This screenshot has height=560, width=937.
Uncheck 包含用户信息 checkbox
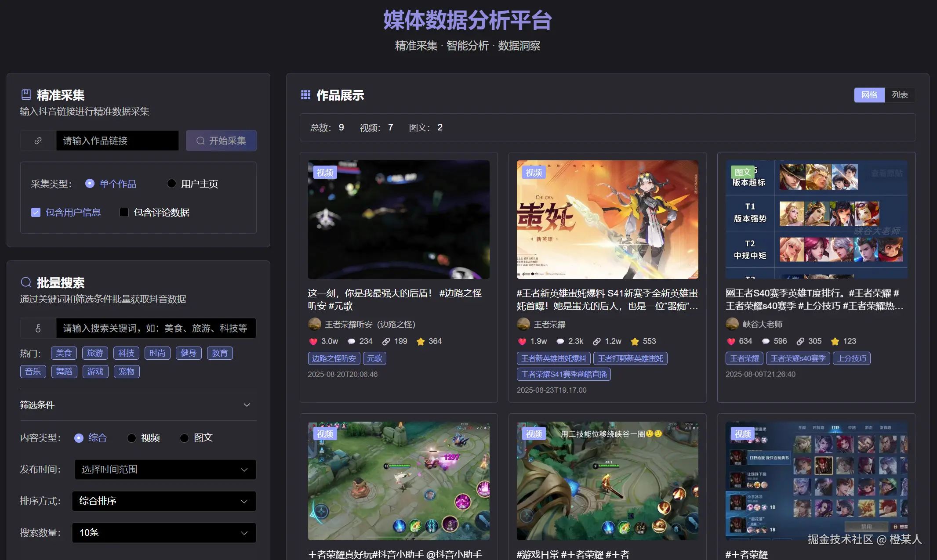pyautogui.click(x=36, y=213)
